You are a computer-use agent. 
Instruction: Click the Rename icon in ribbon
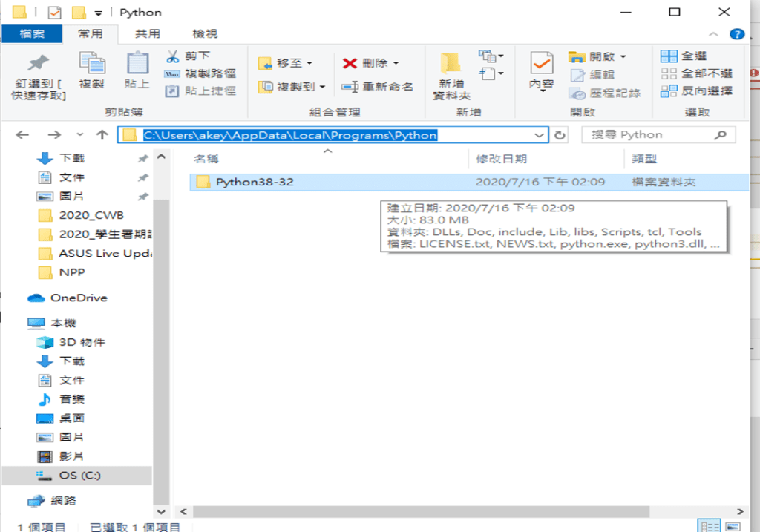[x=350, y=87]
